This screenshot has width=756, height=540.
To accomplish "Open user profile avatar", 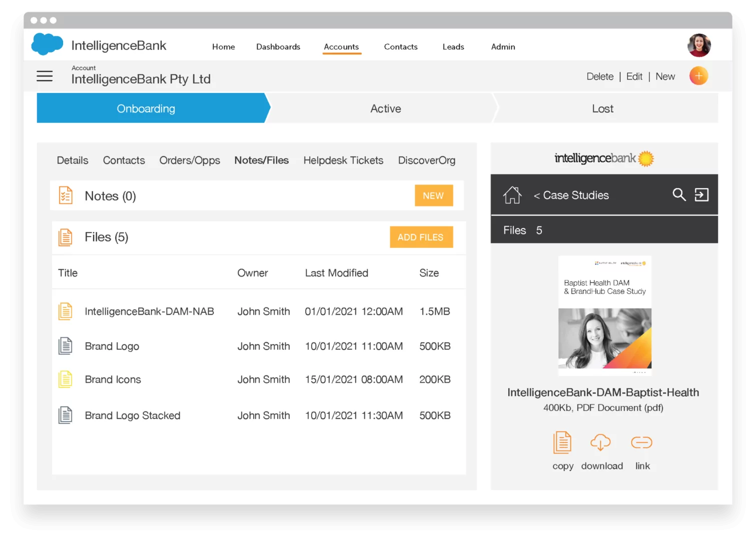I will [x=698, y=45].
